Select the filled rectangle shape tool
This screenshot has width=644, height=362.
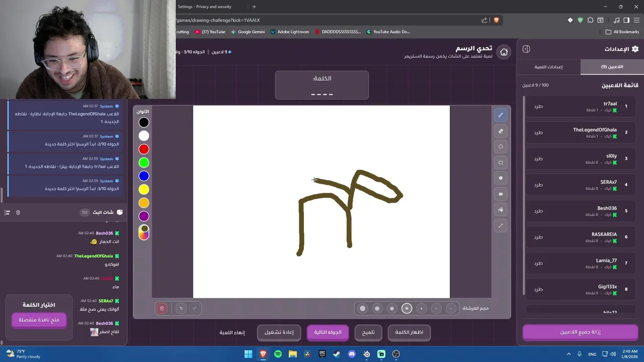point(501,194)
